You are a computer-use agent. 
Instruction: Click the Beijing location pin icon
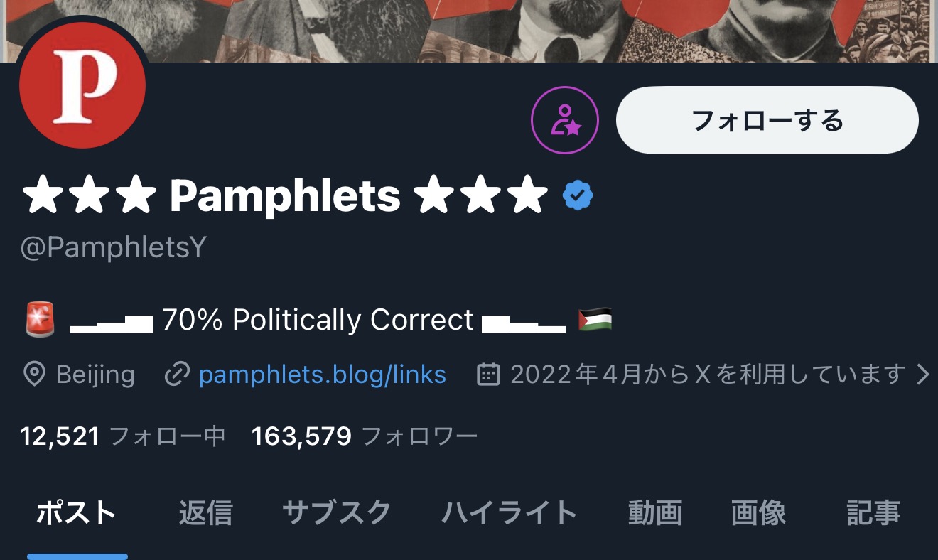(34, 374)
